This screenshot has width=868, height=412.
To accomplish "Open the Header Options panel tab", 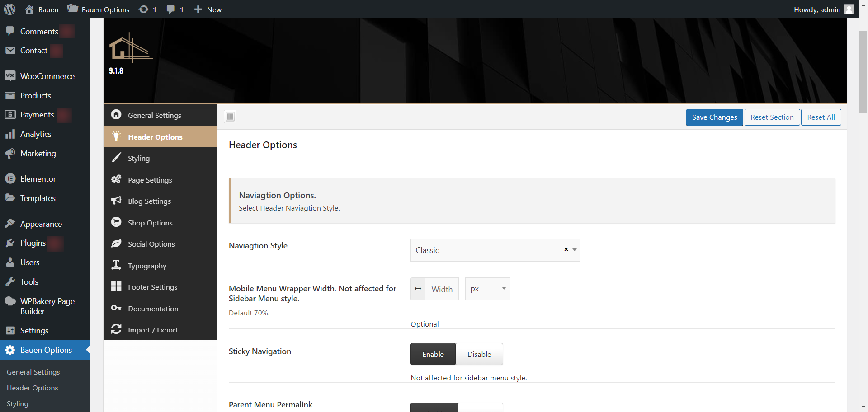I will 160,137.
